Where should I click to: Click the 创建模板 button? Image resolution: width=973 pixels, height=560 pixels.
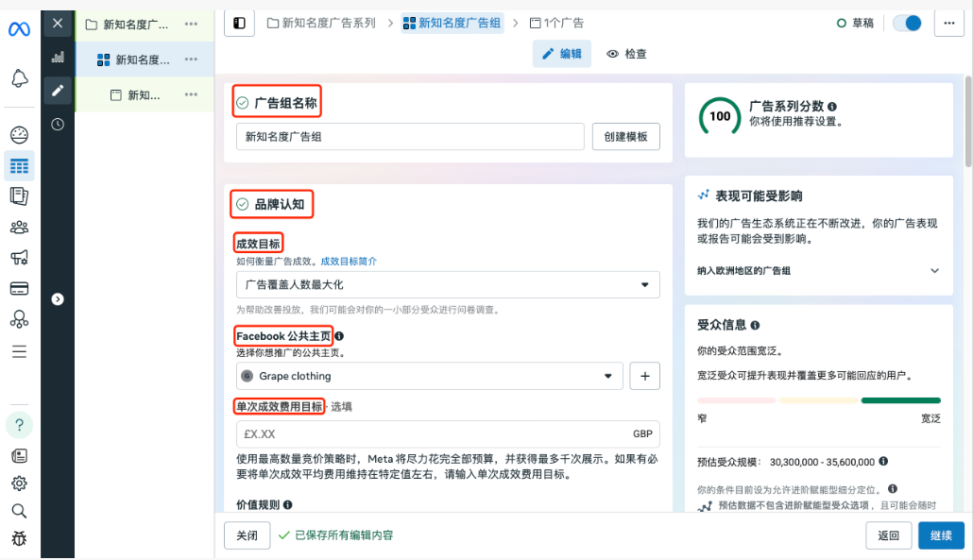click(x=625, y=137)
